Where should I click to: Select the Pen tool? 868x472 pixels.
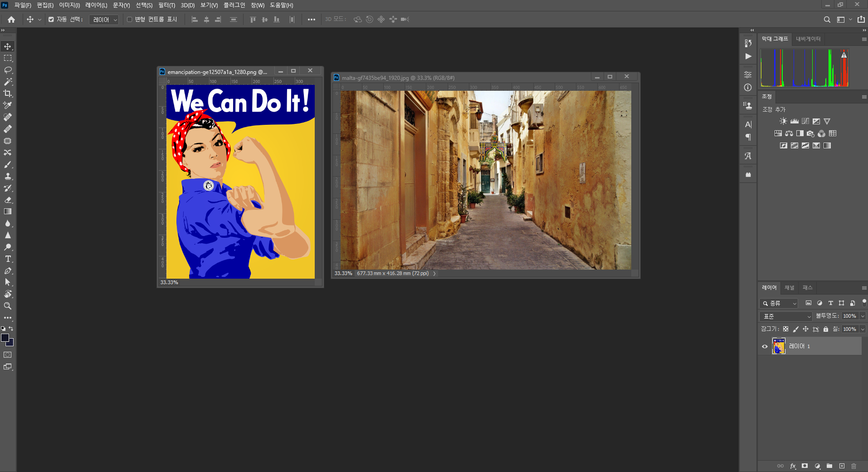[8, 271]
